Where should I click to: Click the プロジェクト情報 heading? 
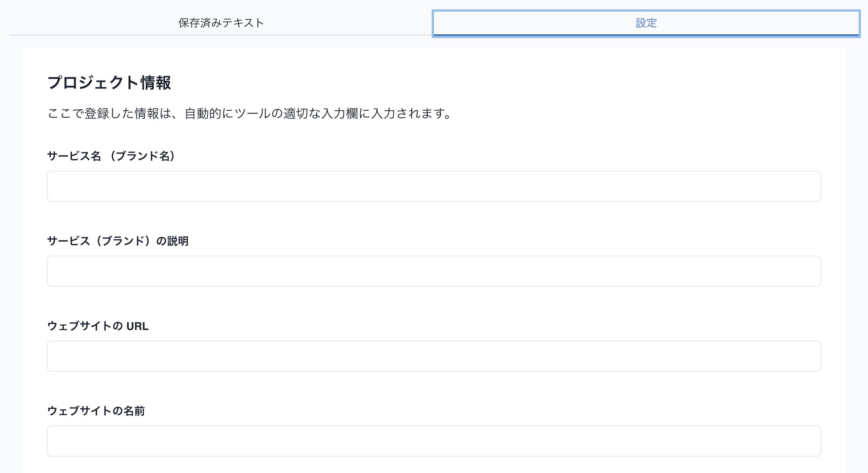109,83
